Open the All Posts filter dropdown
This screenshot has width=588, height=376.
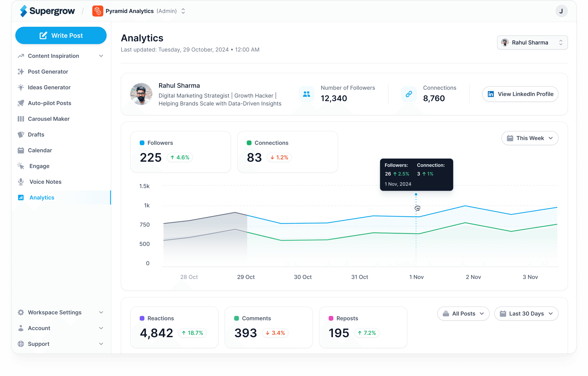tap(463, 313)
